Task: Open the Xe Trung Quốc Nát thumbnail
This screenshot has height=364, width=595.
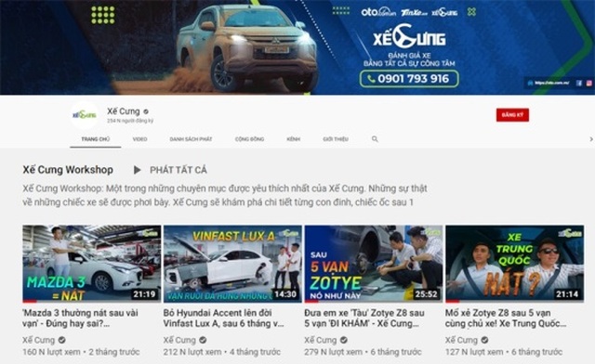Action: coord(514,264)
